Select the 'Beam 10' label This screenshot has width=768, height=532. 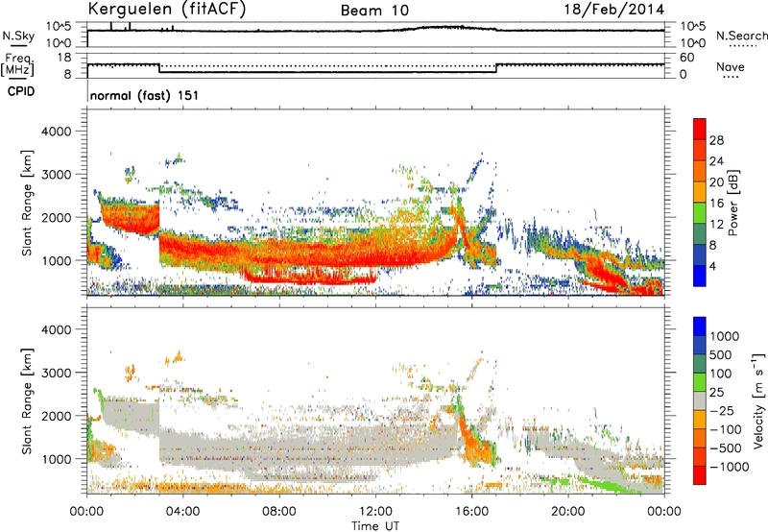[374, 11]
